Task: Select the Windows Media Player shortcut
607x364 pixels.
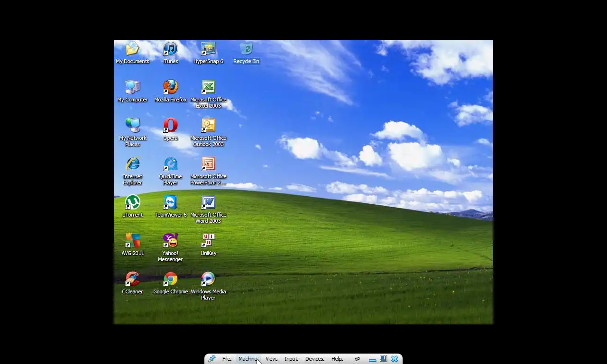Action: click(x=208, y=286)
